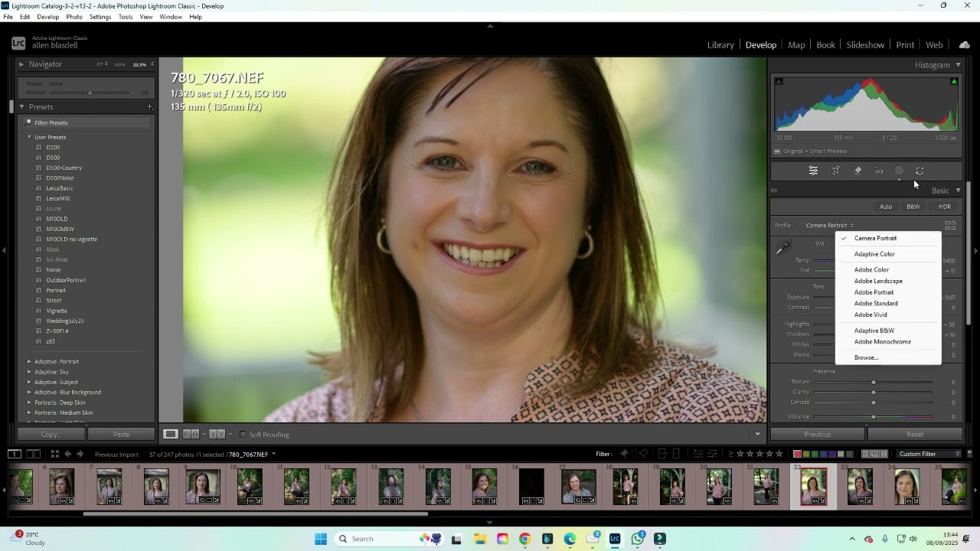
Task: Open the Develop menu in menu bar
Action: coord(47,17)
